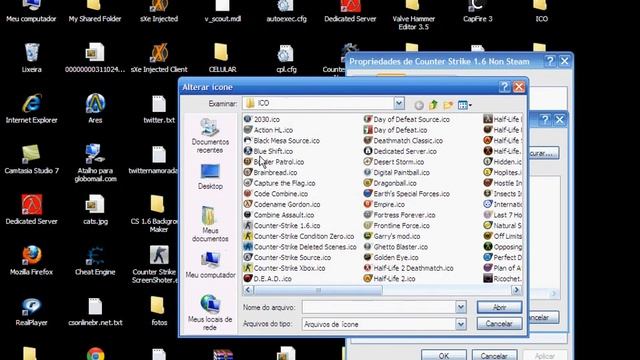Click Cancelar in Alterar ícone dialog
This screenshot has height=360, width=640.
click(x=499, y=324)
